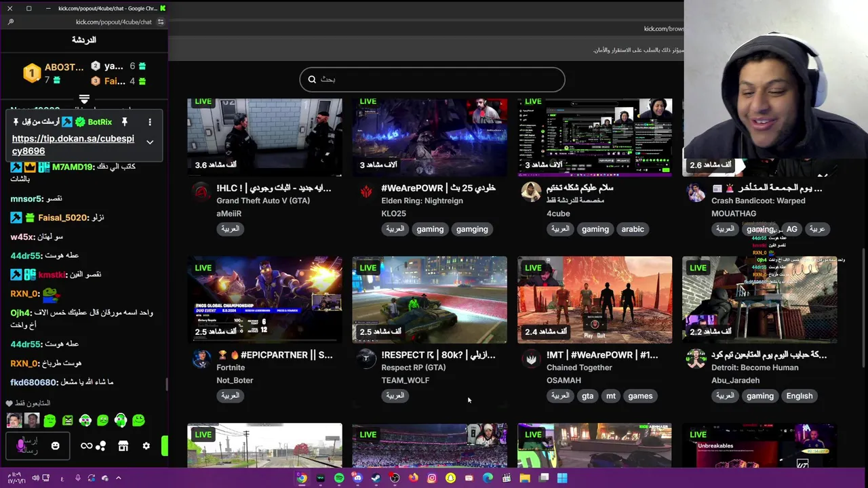Select the 'arabic' tag under 4cube
This screenshot has width=868, height=488.
tap(633, 229)
